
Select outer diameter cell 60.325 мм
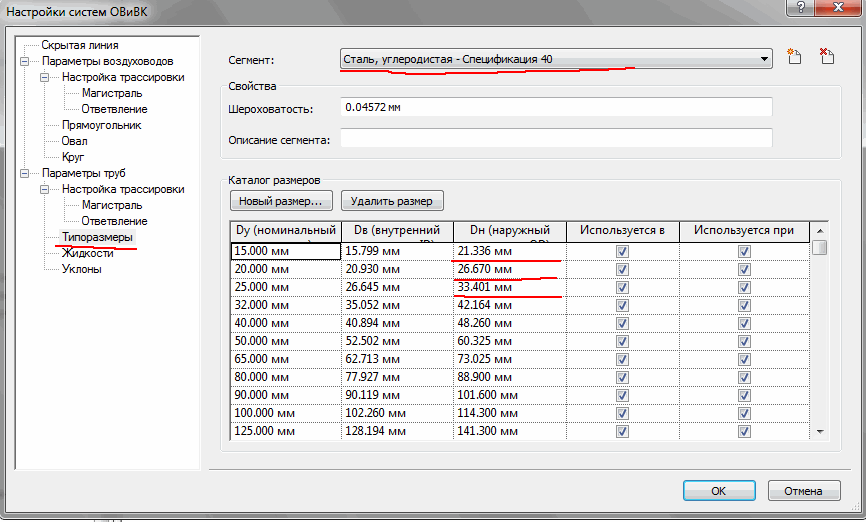point(510,341)
